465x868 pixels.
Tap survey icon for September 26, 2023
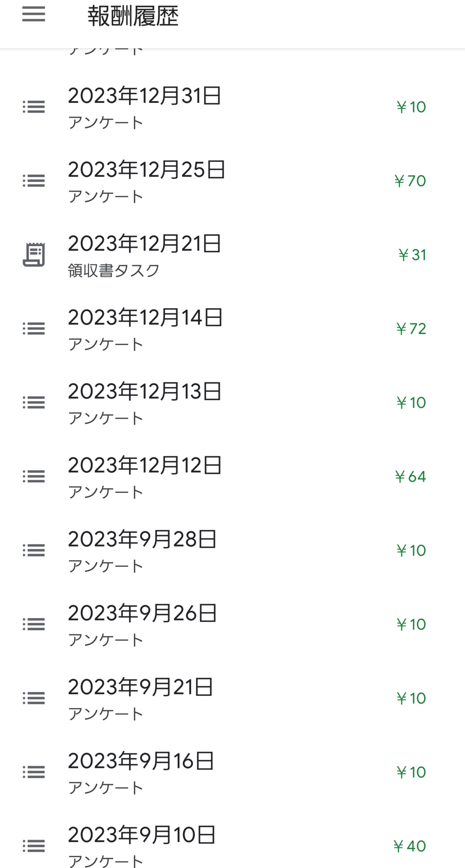tap(34, 624)
